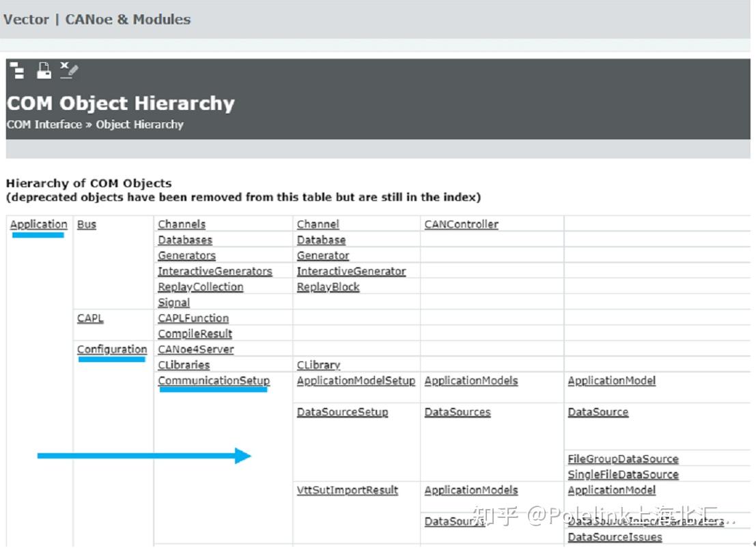This screenshot has width=756, height=548.
Task: Open the Configuration object link
Action: point(112,349)
